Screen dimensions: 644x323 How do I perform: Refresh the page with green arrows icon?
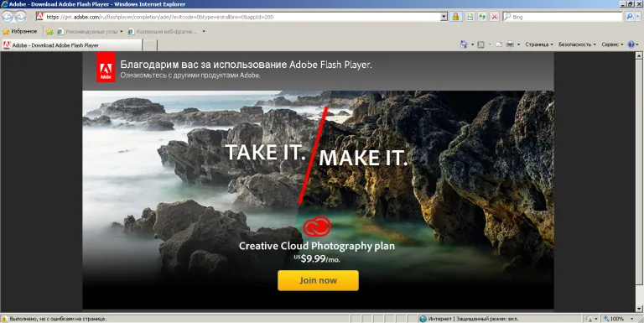(x=482, y=17)
